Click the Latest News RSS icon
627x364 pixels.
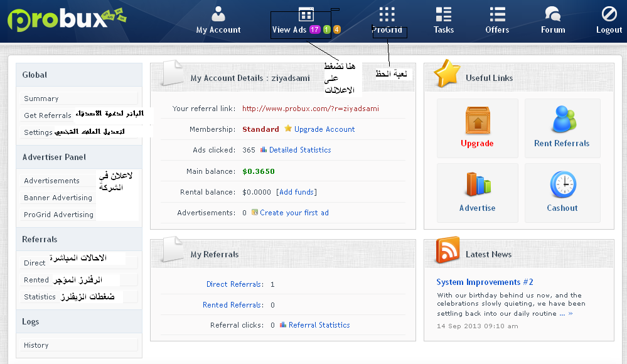coord(447,250)
